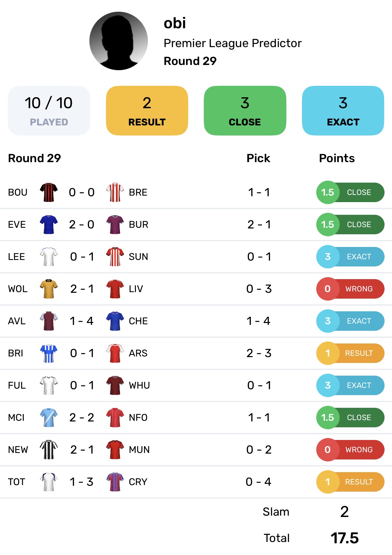Click Bournemouth's red-black striped jersey icon
Image resolution: width=392 pixels, height=555 pixels.
[x=49, y=192]
